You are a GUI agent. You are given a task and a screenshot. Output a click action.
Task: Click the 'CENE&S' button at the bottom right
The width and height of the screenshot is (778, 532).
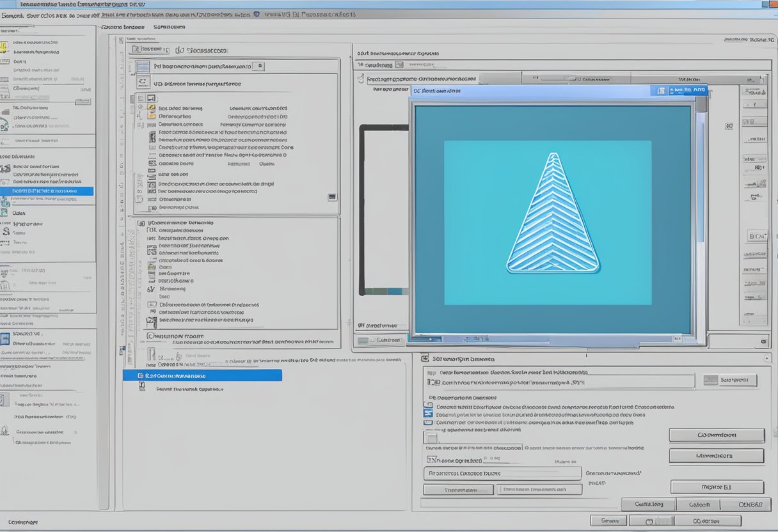pos(749,505)
